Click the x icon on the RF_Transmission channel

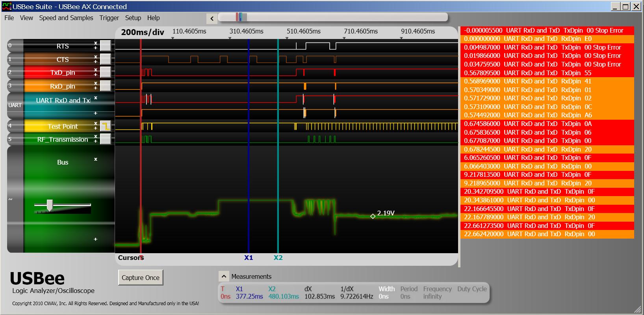pos(95,136)
